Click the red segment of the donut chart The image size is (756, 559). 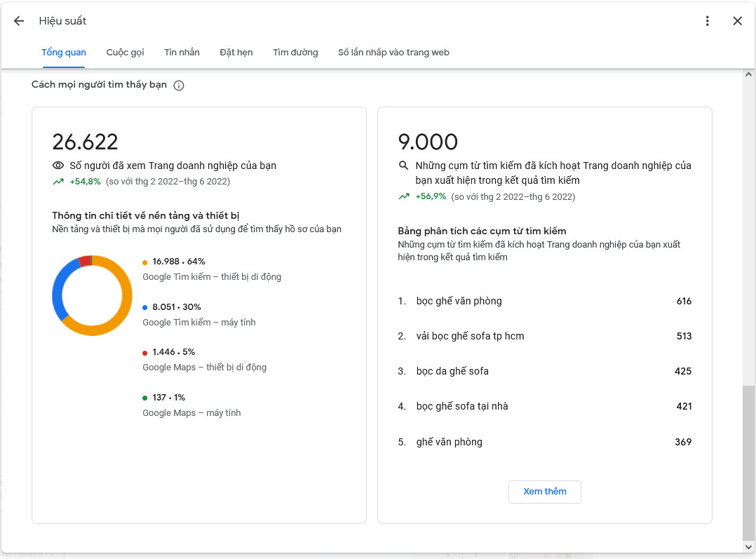pyautogui.click(x=86, y=262)
